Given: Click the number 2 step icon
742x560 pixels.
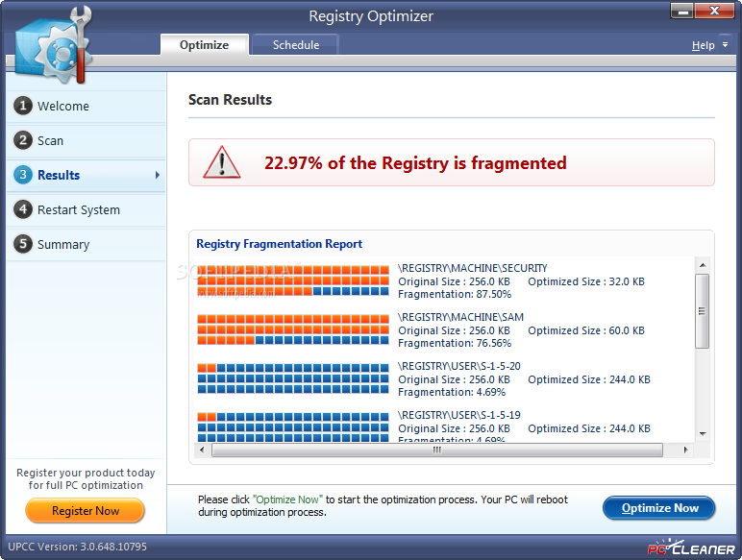Looking at the screenshot, I should point(23,140).
